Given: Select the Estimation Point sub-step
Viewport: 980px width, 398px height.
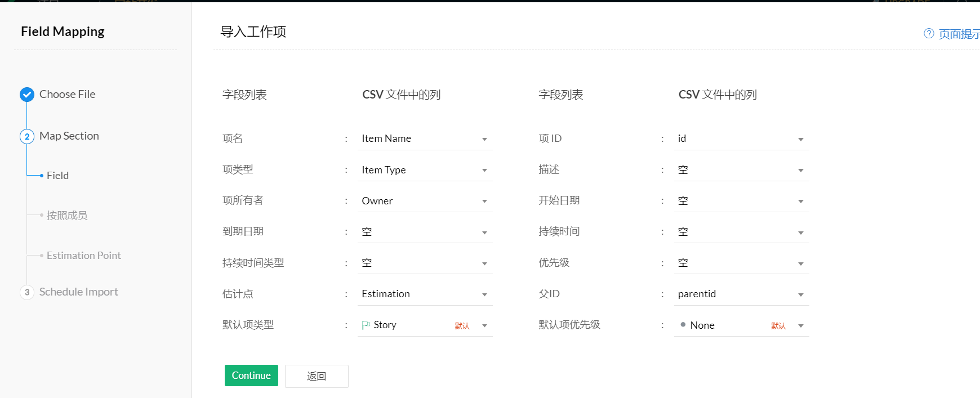Looking at the screenshot, I should click(83, 256).
